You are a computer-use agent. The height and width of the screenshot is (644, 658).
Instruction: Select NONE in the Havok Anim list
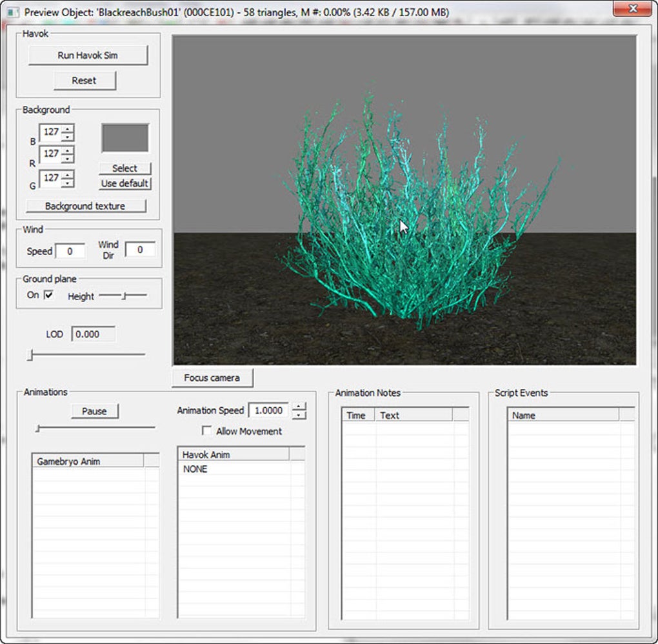coord(195,469)
